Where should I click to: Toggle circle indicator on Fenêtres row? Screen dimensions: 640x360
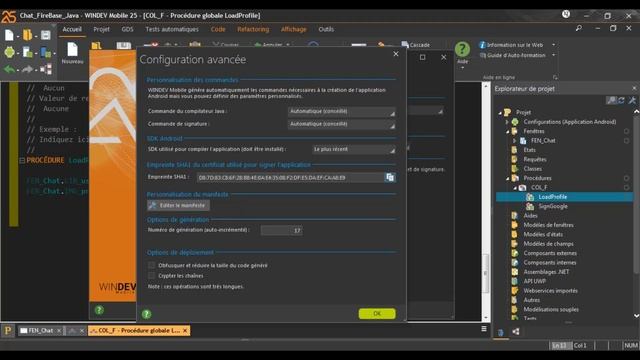626,131
